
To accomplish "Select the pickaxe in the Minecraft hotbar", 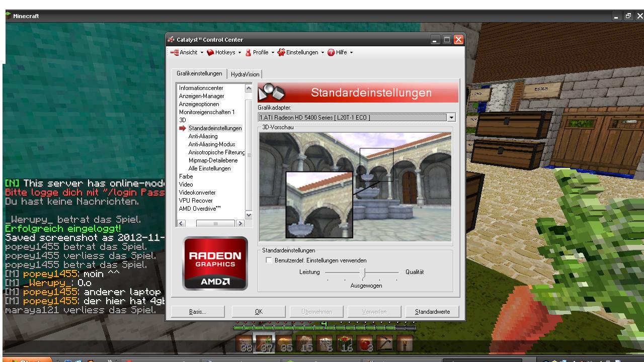I will click(x=385, y=343).
